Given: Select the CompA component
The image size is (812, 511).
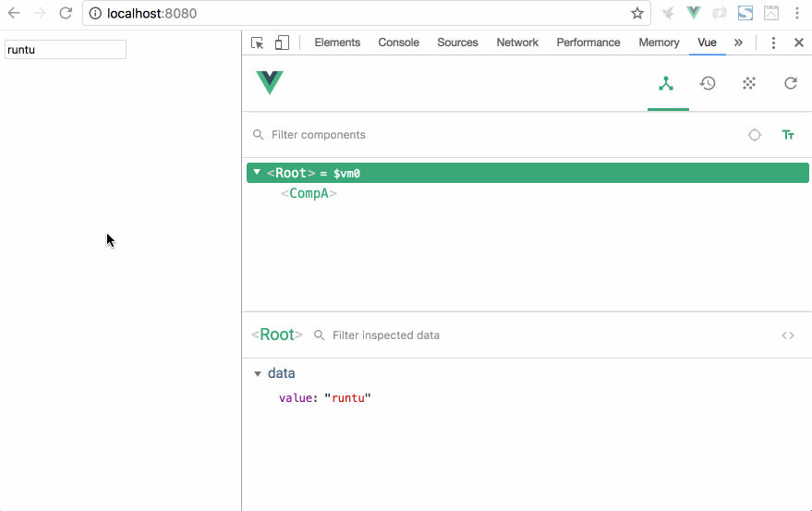Looking at the screenshot, I should pos(309,194).
